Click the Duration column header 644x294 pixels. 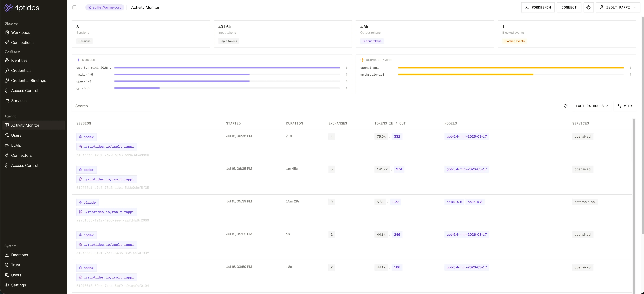[294, 124]
